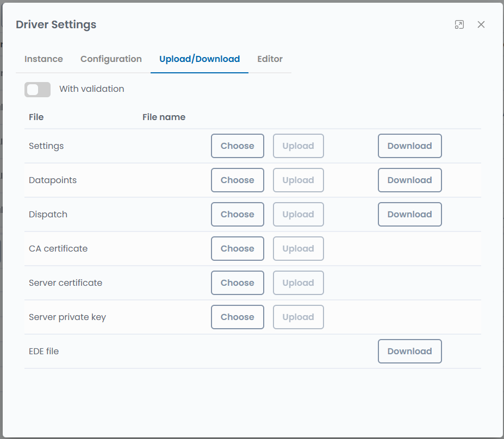
Task: Toggle the With validation switch
Action: click(x=38, y=89)
